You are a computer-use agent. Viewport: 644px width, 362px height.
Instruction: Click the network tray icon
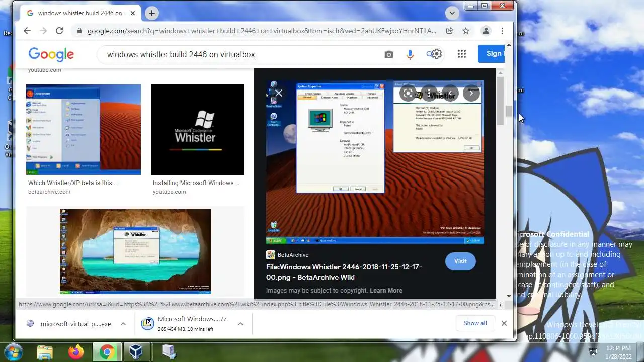click(x=593, y=352)
